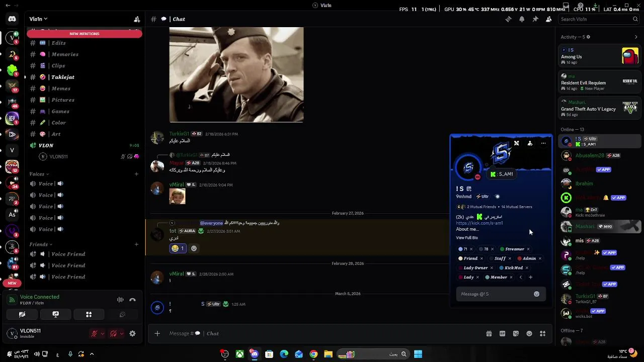
Task: Open the Memories channel
Action: point(65,54)
